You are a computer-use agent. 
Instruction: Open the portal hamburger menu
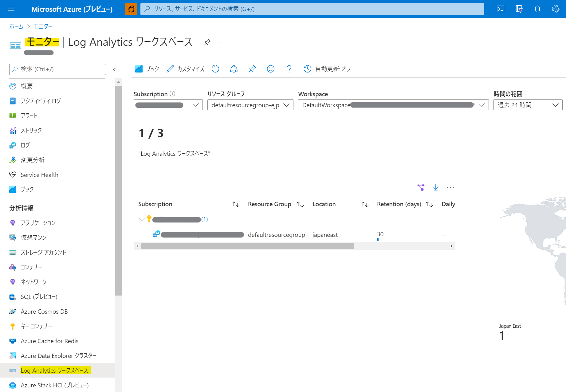pyautogui.click(x=11, y=9)
